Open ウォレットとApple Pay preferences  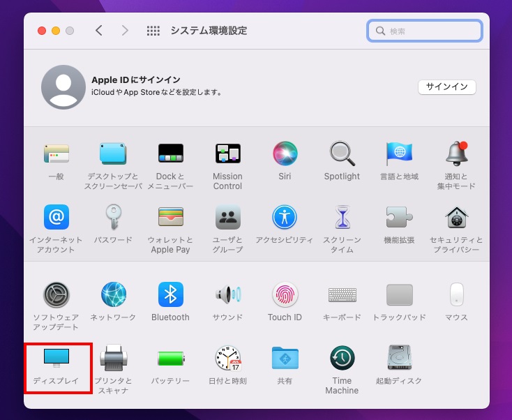[170, 217]
